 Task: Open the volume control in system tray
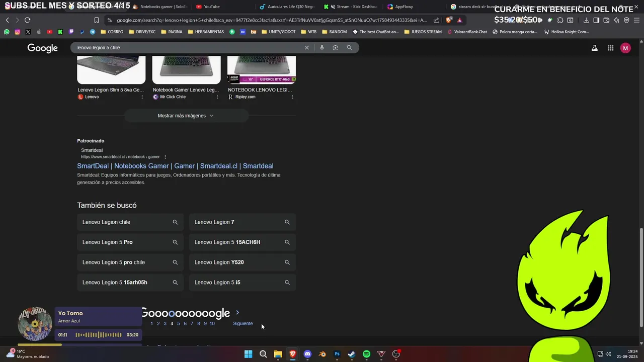pos(608,354)
